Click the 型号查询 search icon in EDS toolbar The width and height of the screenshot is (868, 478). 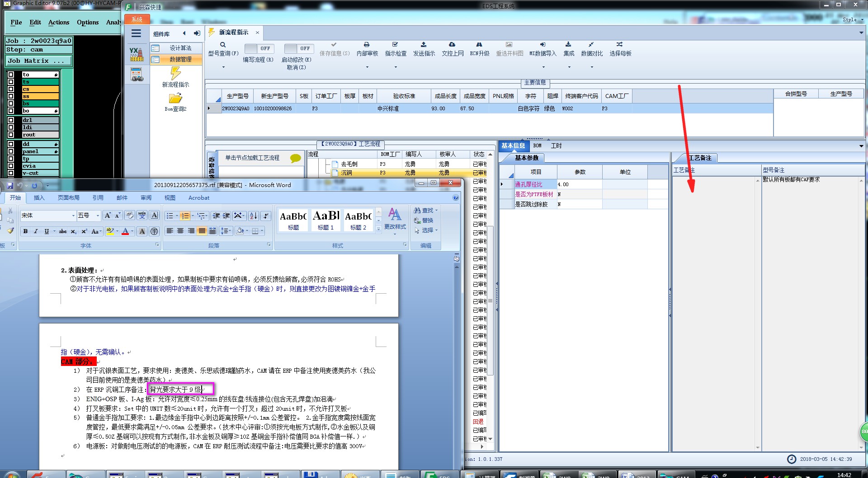tap(223, 45)
